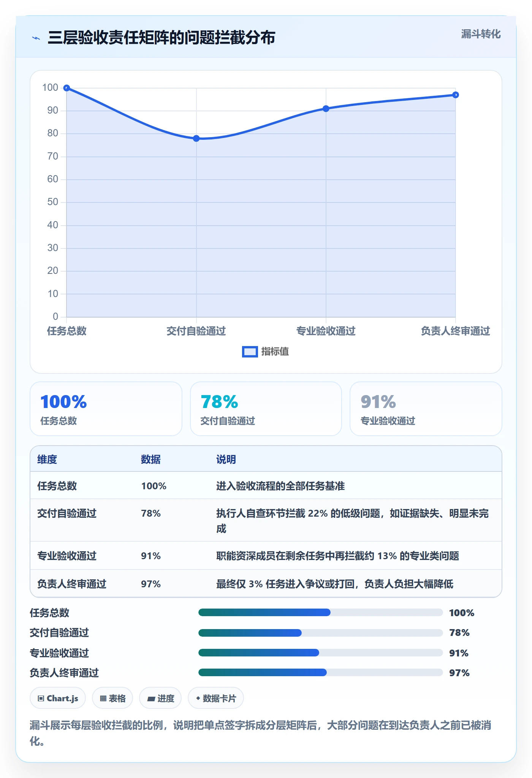Open the 表格 tag chip
This screenshot has width=532, height=778.
coord(112,698)
